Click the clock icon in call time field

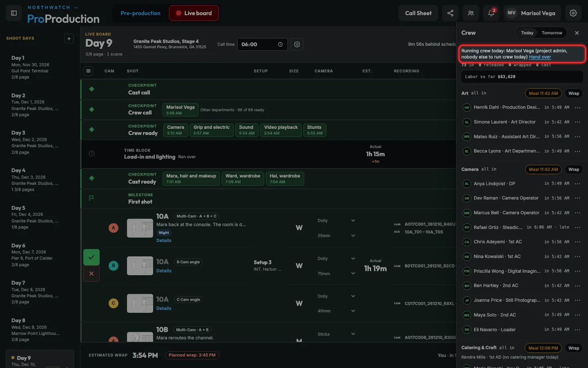coord(280,45)
